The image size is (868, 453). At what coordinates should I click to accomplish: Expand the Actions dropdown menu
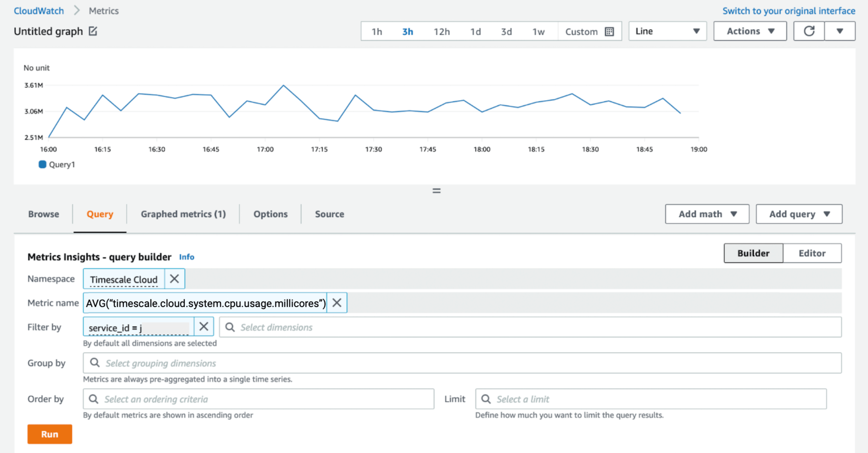(750, 31)
